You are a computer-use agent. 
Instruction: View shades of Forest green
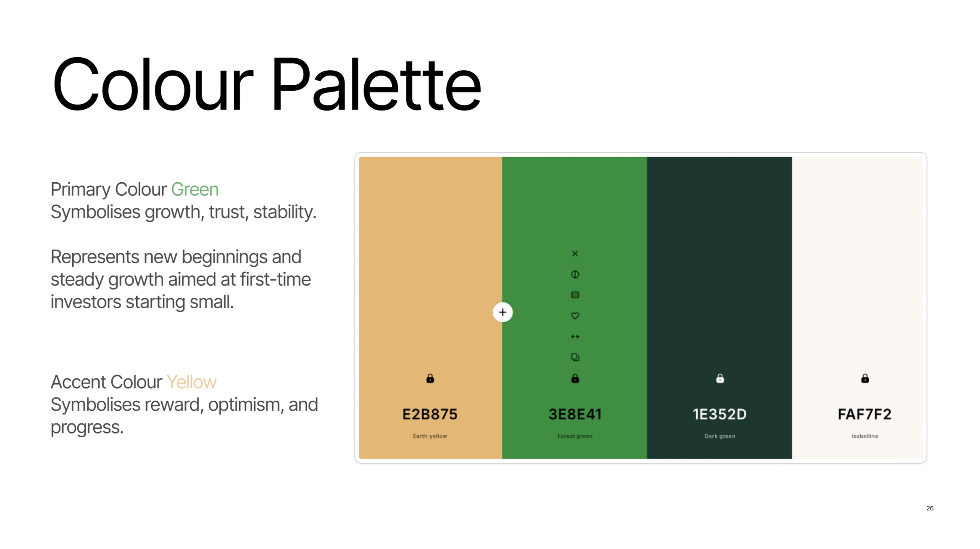click(x=575, y=295)
